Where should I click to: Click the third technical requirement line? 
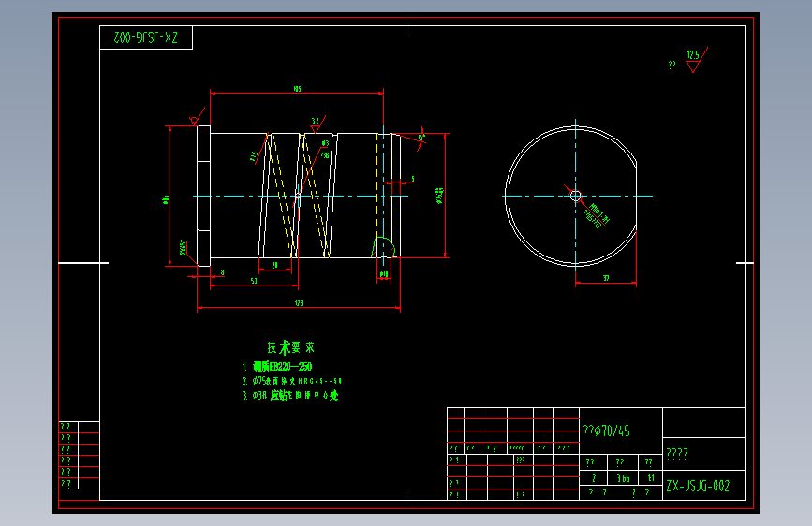pyautogui.click(x=290, y=396)
